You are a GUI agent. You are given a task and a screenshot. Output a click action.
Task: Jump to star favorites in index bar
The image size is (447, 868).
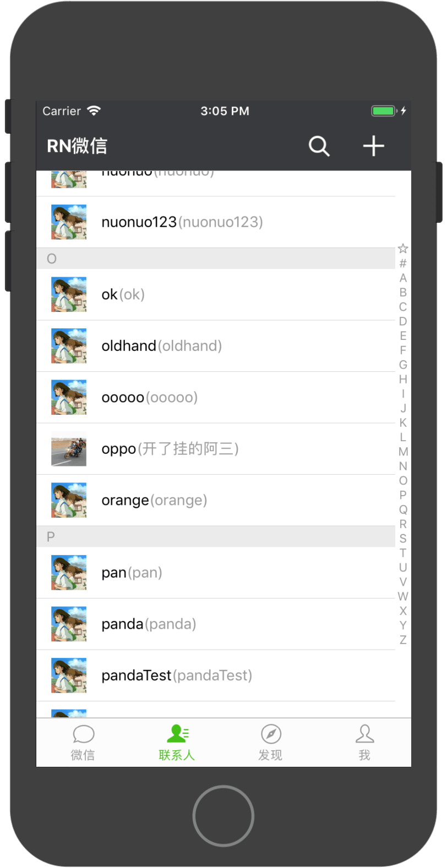(403, 249)
